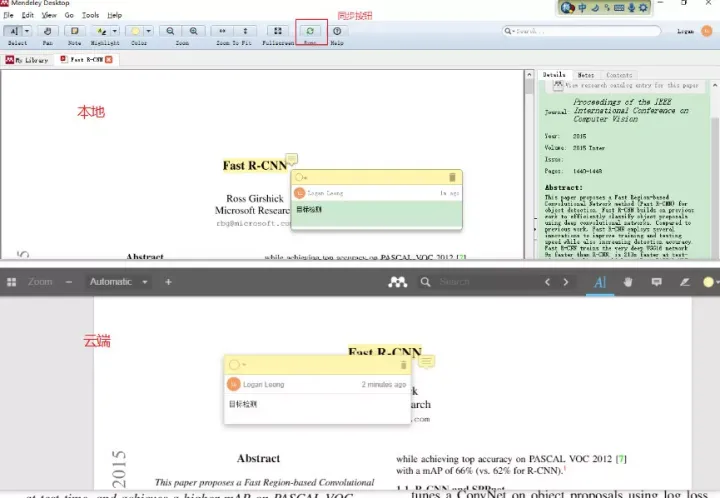Toggle the IME microphone voice input
Screen dimensions: 720x498
tap(631, 7)
